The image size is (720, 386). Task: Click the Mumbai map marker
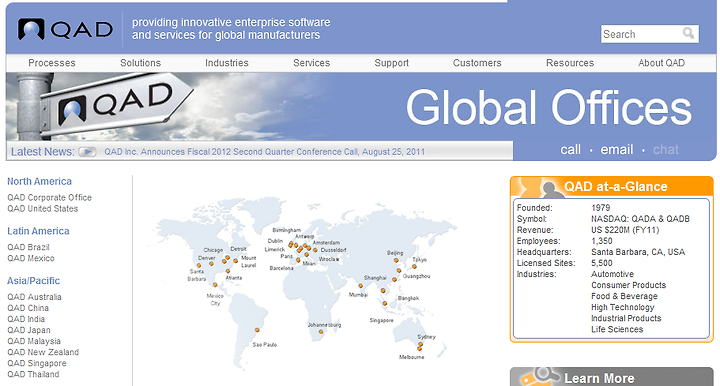click(x=360, y=286)
